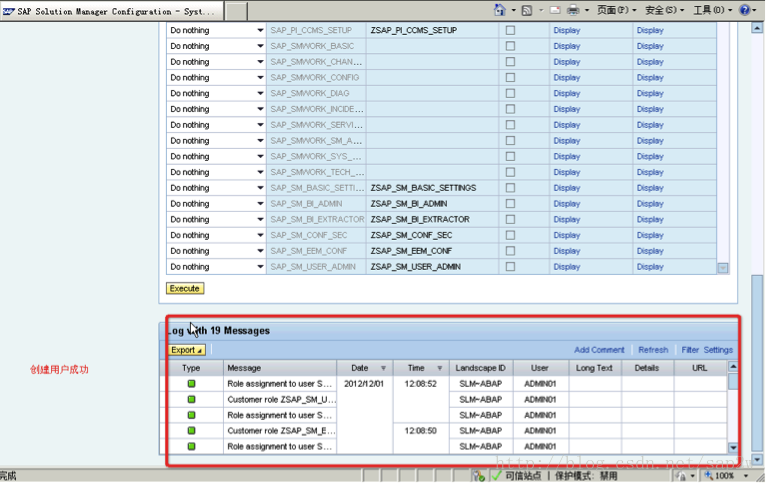Viewport: 766px width, 483px height.
Task: Click the first Display link for ZSAP_SM_EEM_CONF
Action: tap(567, 251)
